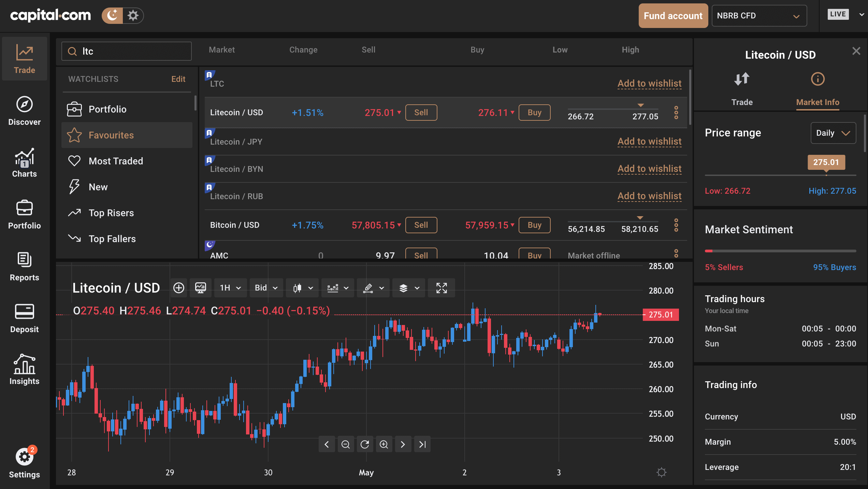Open Bid price type dropdown on chart
Screen dimensions: 868x489
click(x=265, y=288)
